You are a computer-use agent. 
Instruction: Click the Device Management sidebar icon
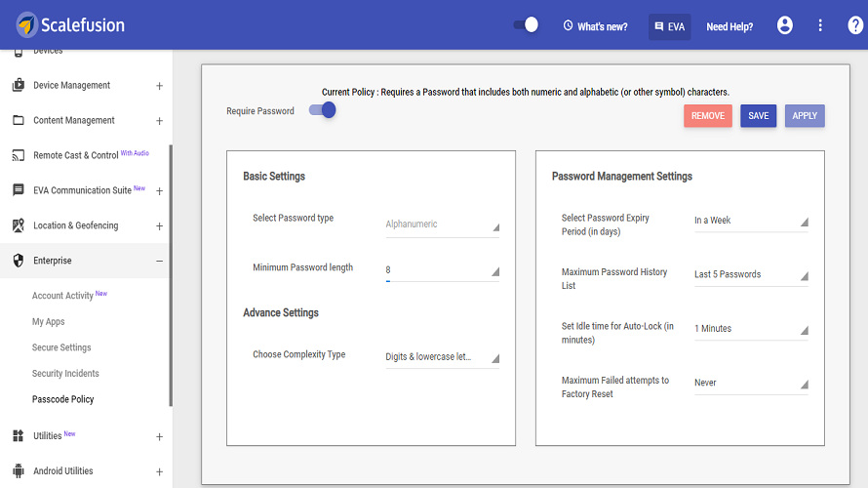pos(18,86)
